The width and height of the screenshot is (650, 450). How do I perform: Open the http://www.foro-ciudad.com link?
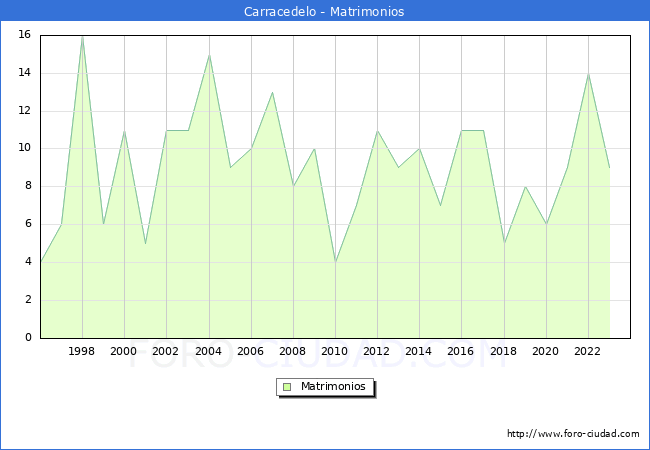(x=573, y=434)
